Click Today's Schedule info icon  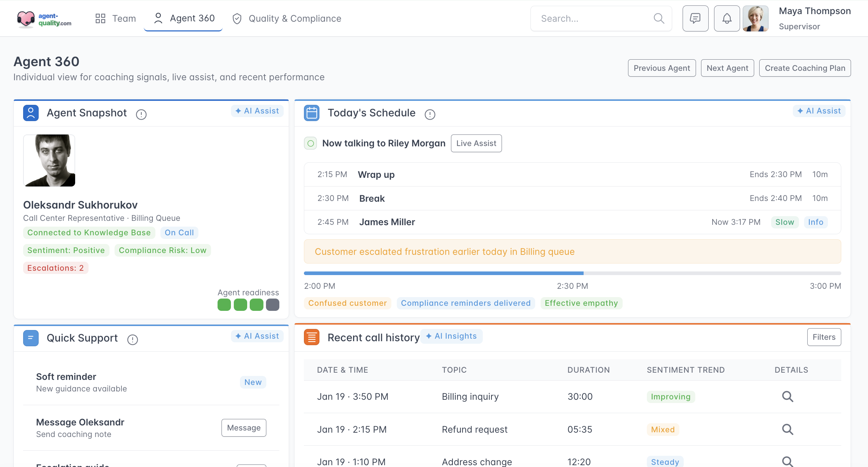coord(430,115)
